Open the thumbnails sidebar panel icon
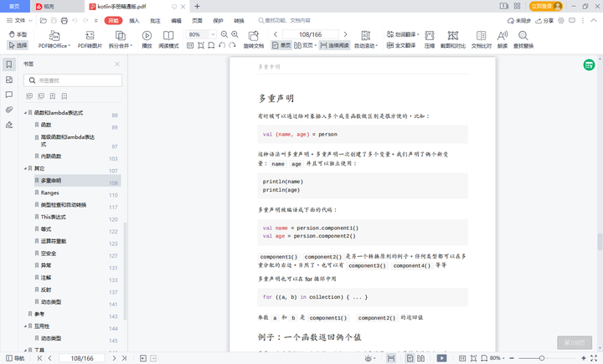The width and height of the screenshot is (603, 364). click(x=9, y=79)
